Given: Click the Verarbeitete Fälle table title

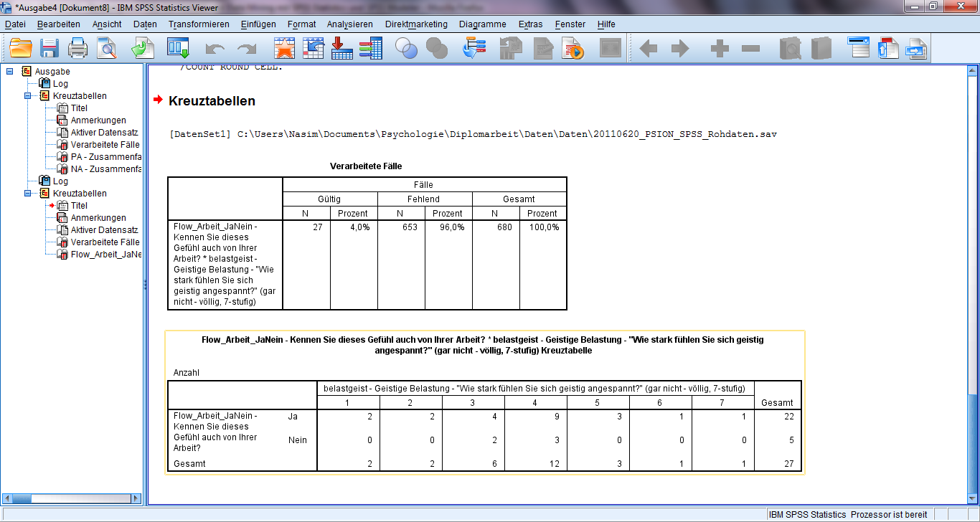Looking at the screenshot, I should click(x=366, y=166).
